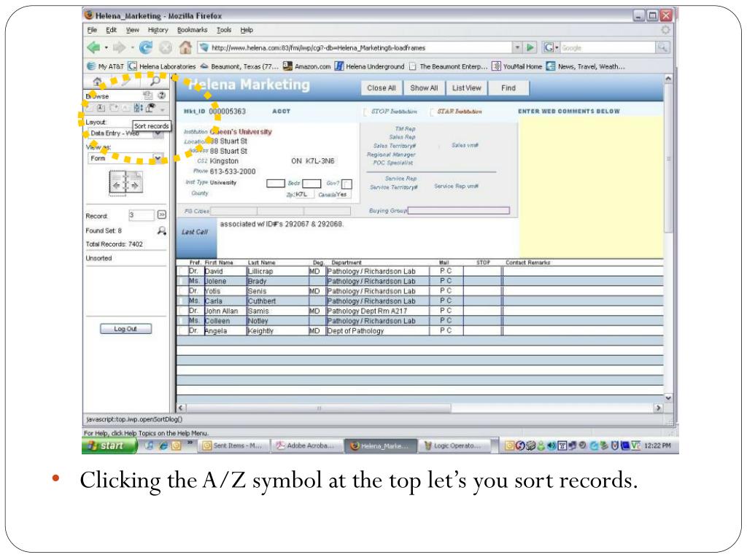747x560 pixels.
Task: Click the horizontal scrollbar right arrow
Action: click(659, 408)
